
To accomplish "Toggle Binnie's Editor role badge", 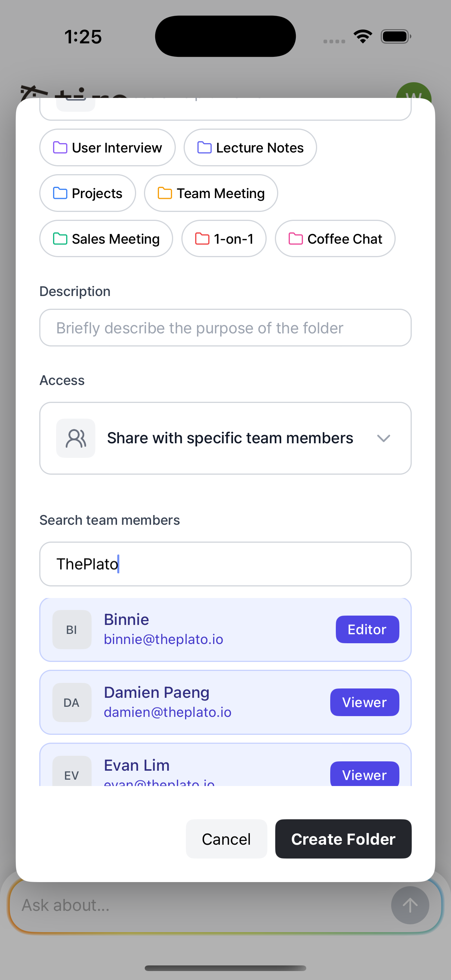I will click(367, 630).
